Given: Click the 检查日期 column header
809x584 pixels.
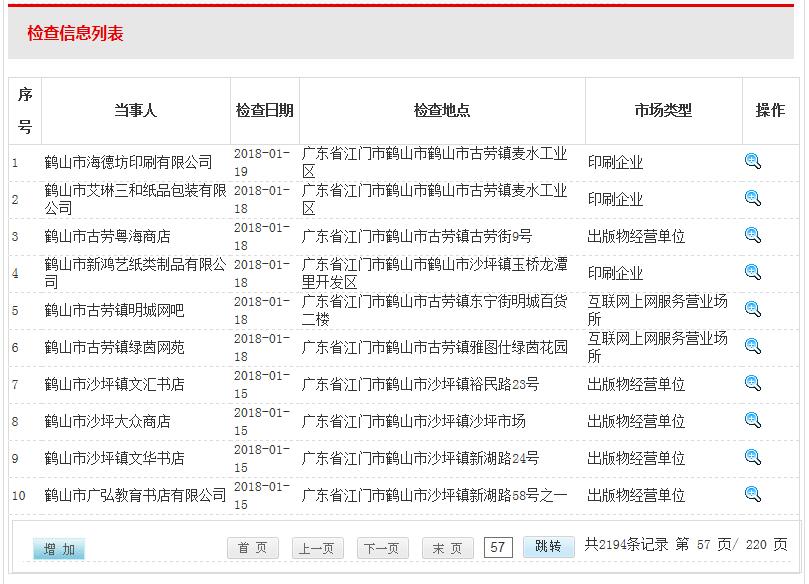Looking at the screenshot, I should click(x=265, y=110).
